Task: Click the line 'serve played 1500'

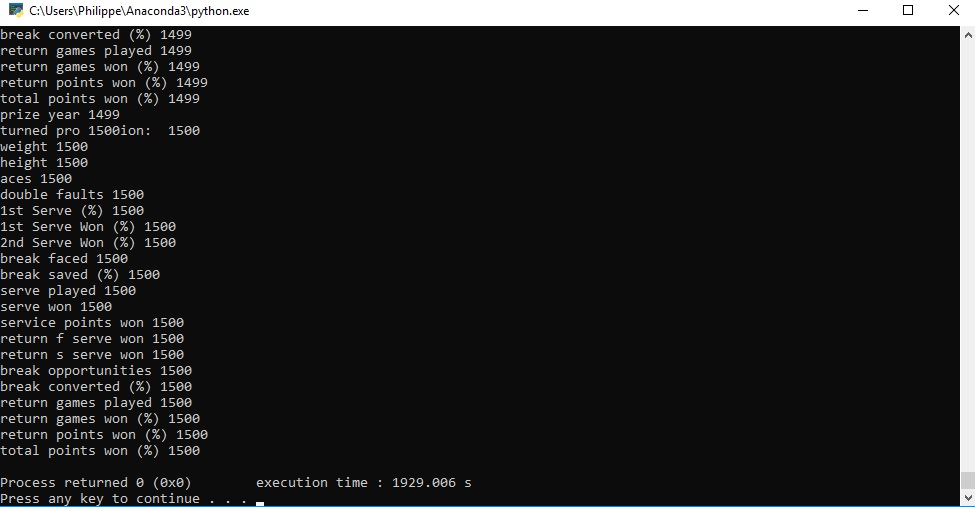Action: 68,291
